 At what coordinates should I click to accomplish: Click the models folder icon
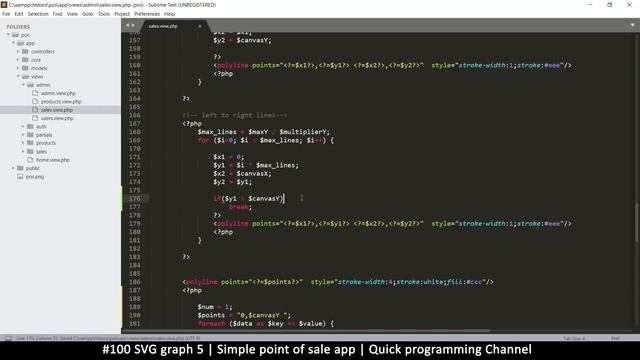[x=25, y=68]
